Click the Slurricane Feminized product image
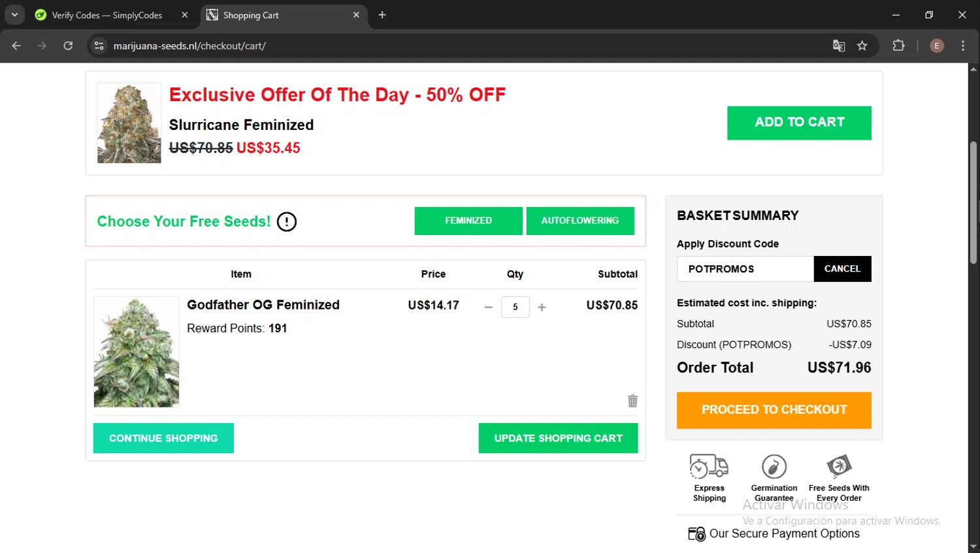 (129, 123)
